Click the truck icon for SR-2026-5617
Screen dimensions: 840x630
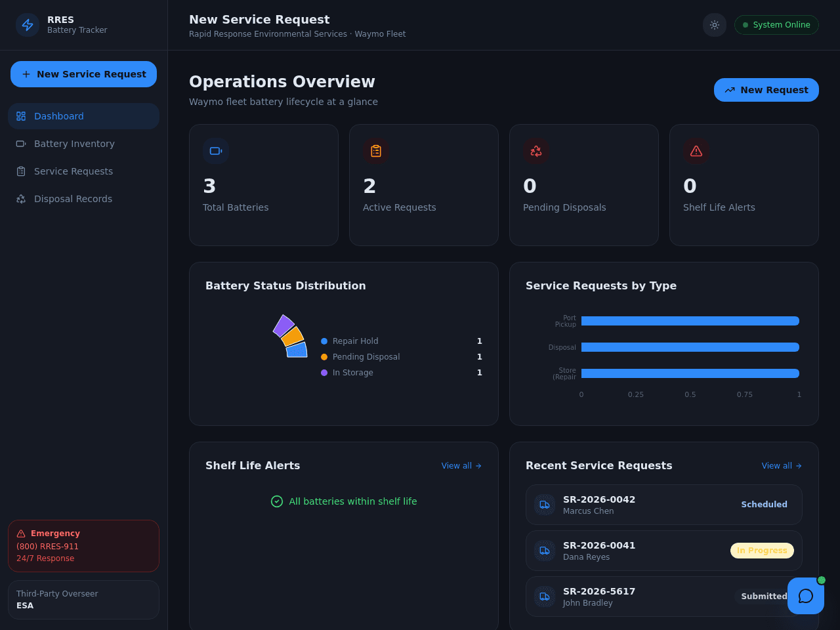pos(545,597)
